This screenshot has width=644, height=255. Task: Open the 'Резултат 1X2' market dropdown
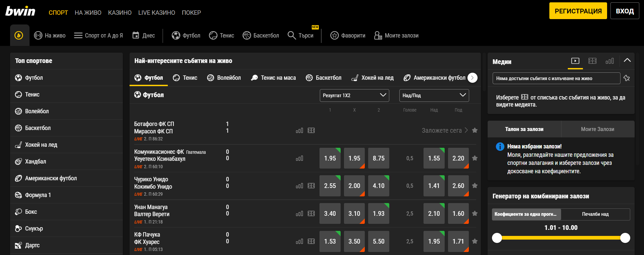tap(354, 95)
